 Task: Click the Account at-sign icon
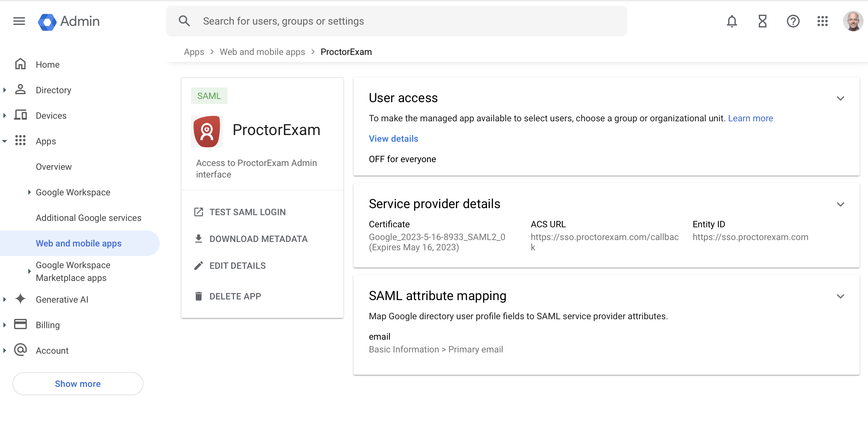tap(20, 350)
